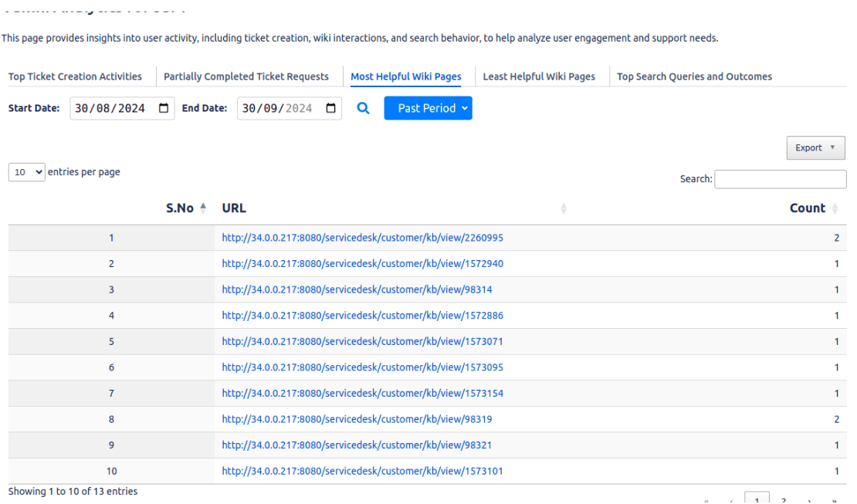Select the Top Search Queries and Outcomes tab
Image resolution: width=857 pixels, height=504 pixels.
[x=694, y=76]
